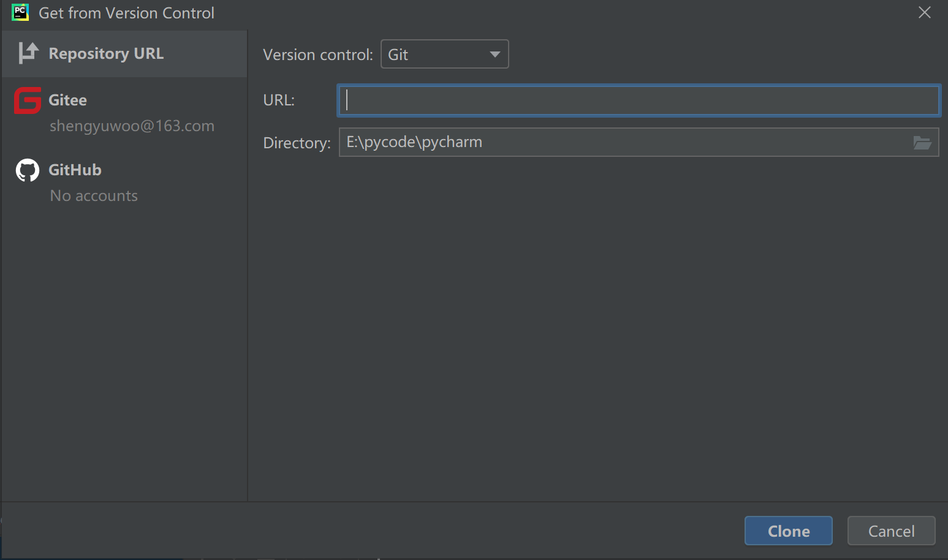Click the red Gitee logo

(28, 100)
